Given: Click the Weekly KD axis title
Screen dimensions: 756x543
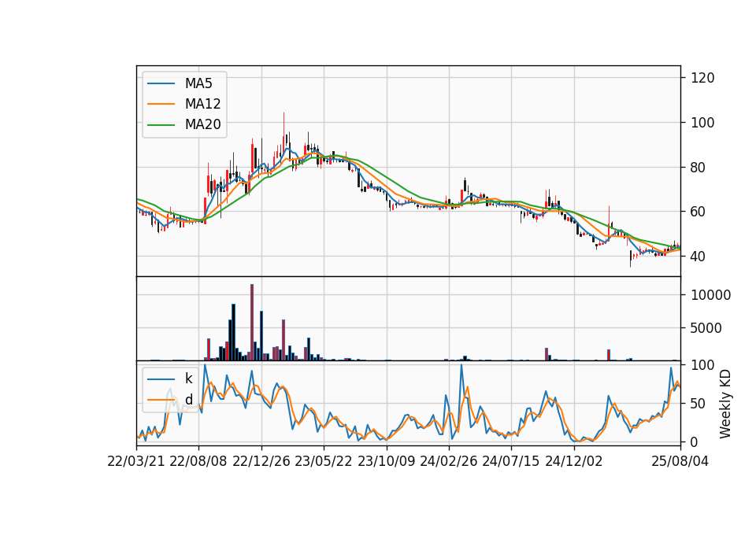Looking at the screenshot, I should pos(725,404).
